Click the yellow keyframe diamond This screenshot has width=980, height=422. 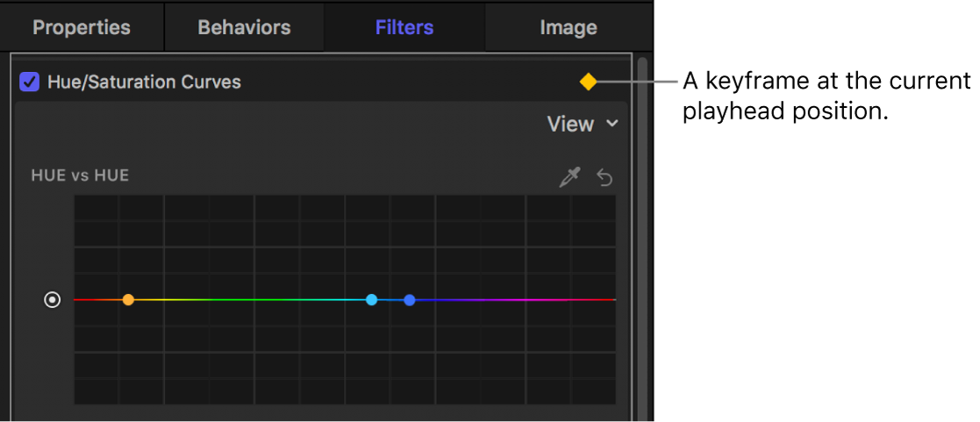pyautogui.click(x=588, y=82)
